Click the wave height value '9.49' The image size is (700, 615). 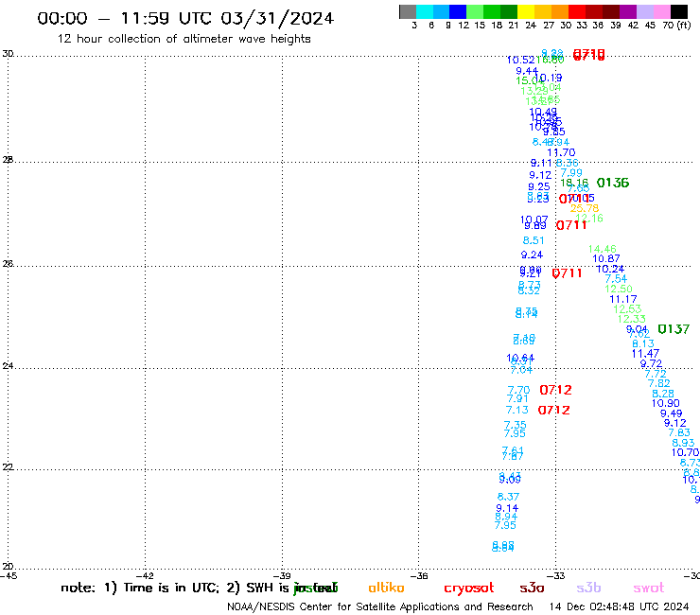pyautogui.click(x=671, y=413)
